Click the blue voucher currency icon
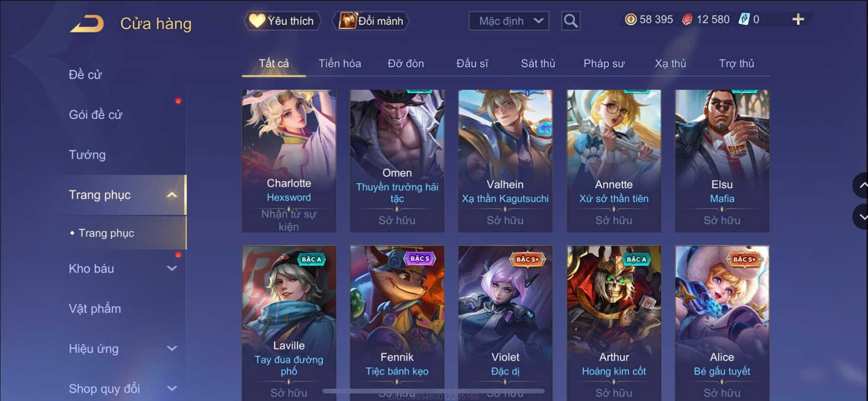 [x=744, y=20]
